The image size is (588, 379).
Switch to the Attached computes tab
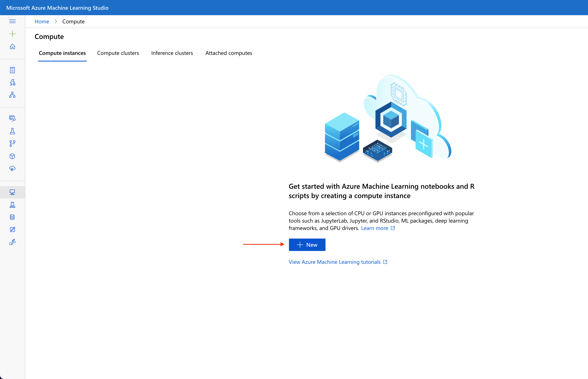coord(229,53)
